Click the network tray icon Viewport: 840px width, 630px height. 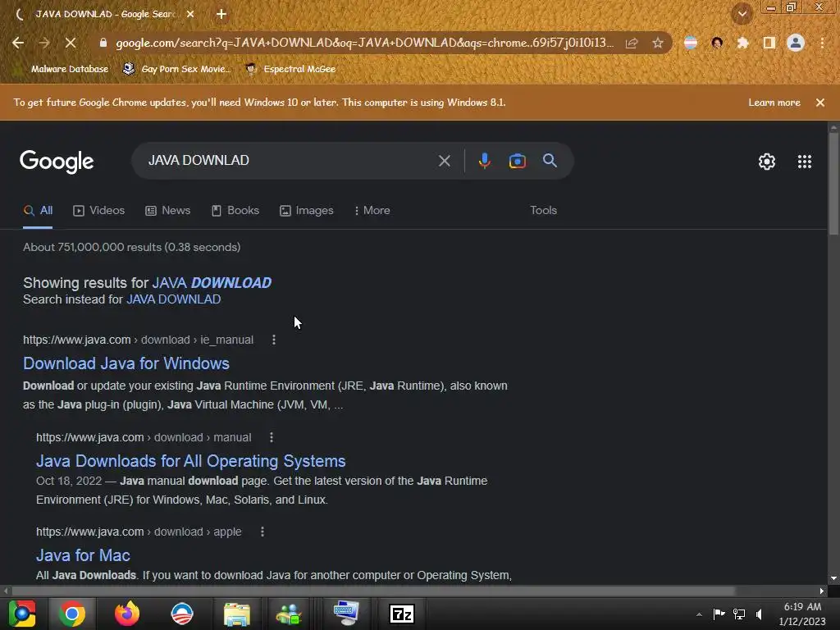click(x=739, y=614)
